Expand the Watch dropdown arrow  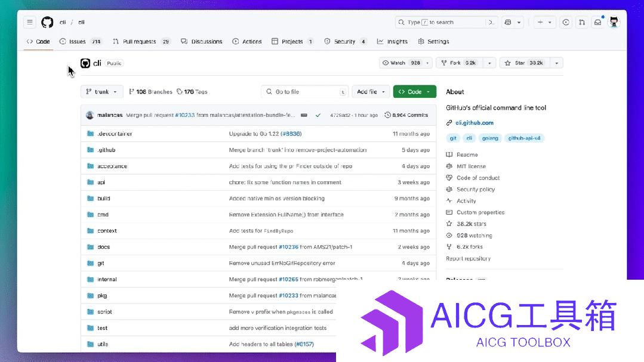click(x=427, y=63)
